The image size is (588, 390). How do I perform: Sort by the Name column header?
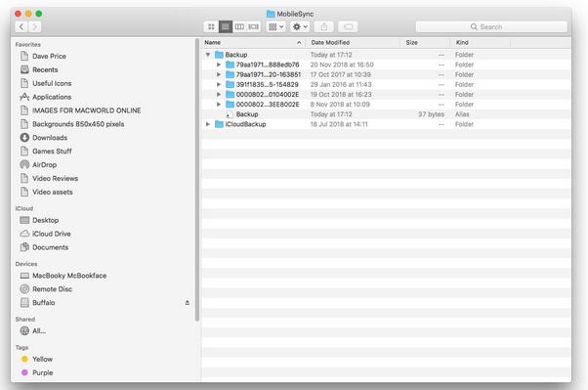click(x=253, y=42)
